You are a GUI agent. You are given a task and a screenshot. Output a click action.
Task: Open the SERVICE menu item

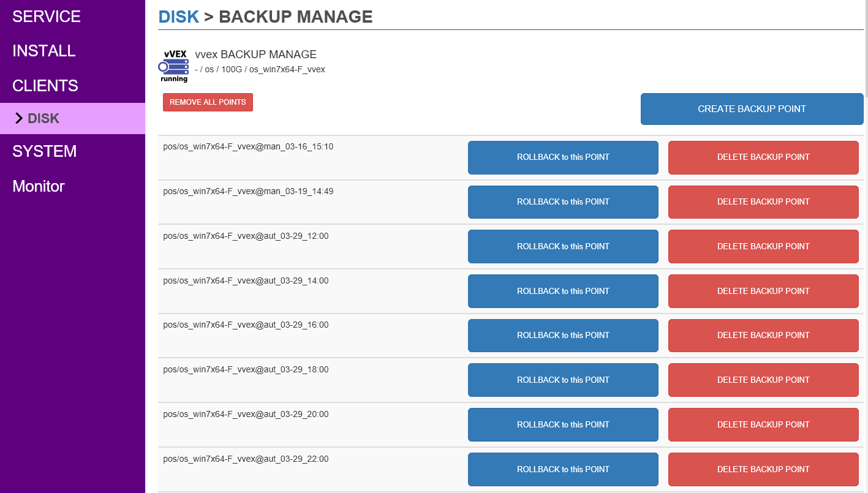47,17
